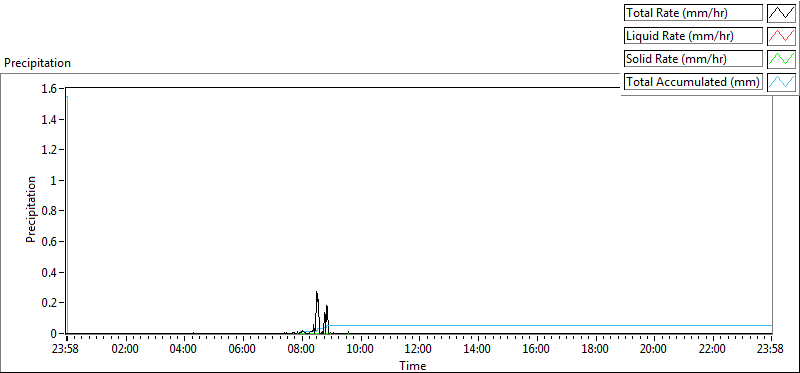The width and height of the screenshot is (800, 373).
Task: Click the Total Rate black plot icon
Action: (782, 13)
